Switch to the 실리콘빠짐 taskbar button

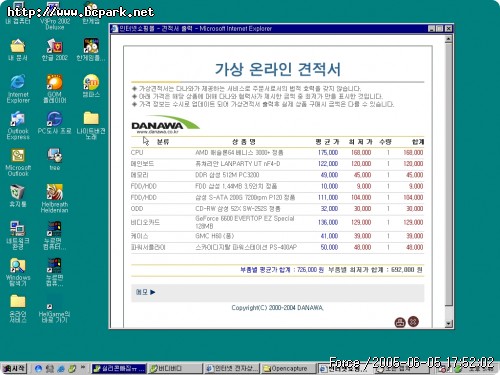[119, 368]
